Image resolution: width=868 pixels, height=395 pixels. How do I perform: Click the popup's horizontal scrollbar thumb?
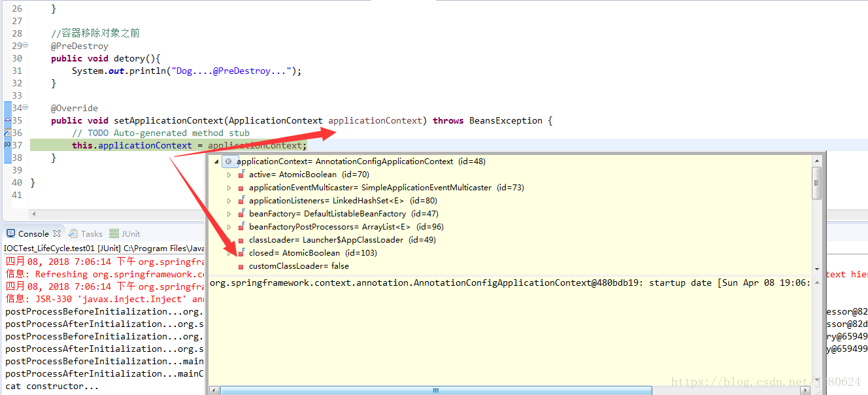click(x=435, y=390)
